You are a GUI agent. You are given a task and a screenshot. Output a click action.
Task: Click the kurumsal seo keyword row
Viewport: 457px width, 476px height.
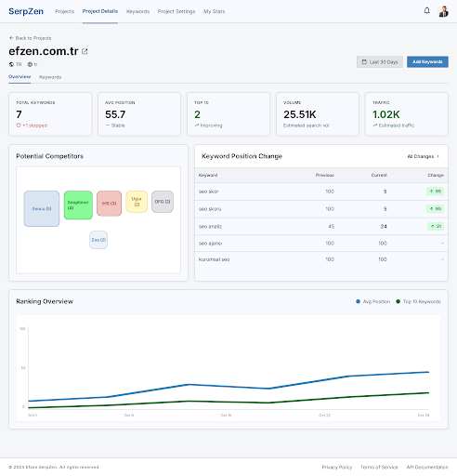pyautogui.click(x=321, y=259)
